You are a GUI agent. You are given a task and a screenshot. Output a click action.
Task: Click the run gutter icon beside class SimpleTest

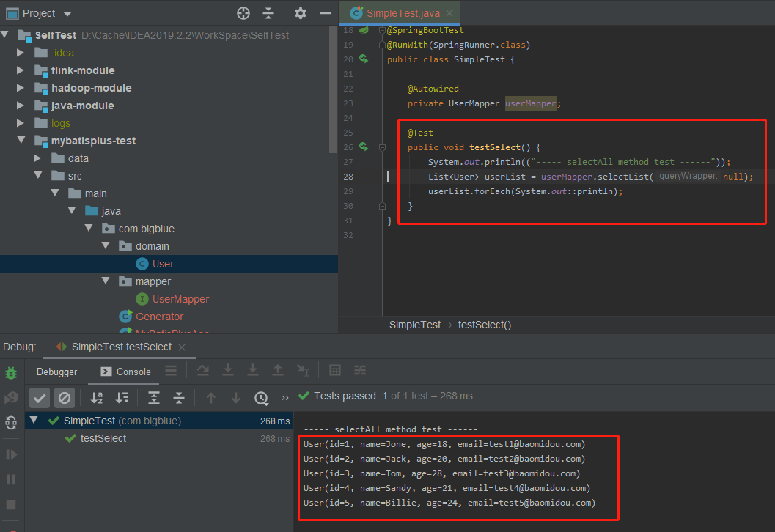[x=364, y=59]
